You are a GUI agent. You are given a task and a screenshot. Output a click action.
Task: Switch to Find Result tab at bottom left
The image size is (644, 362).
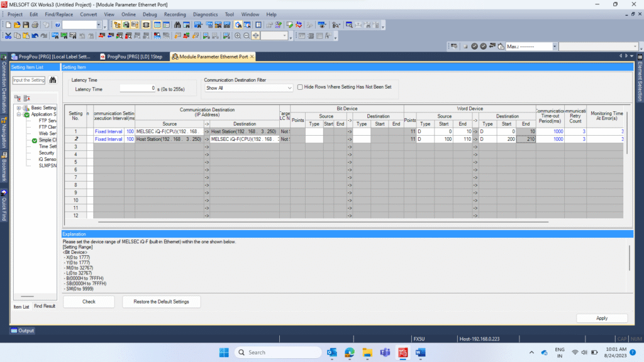pos(45,306)
